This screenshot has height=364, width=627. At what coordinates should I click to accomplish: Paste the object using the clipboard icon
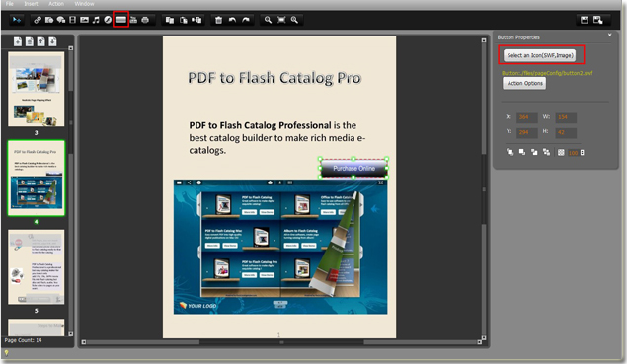point(183,20)
